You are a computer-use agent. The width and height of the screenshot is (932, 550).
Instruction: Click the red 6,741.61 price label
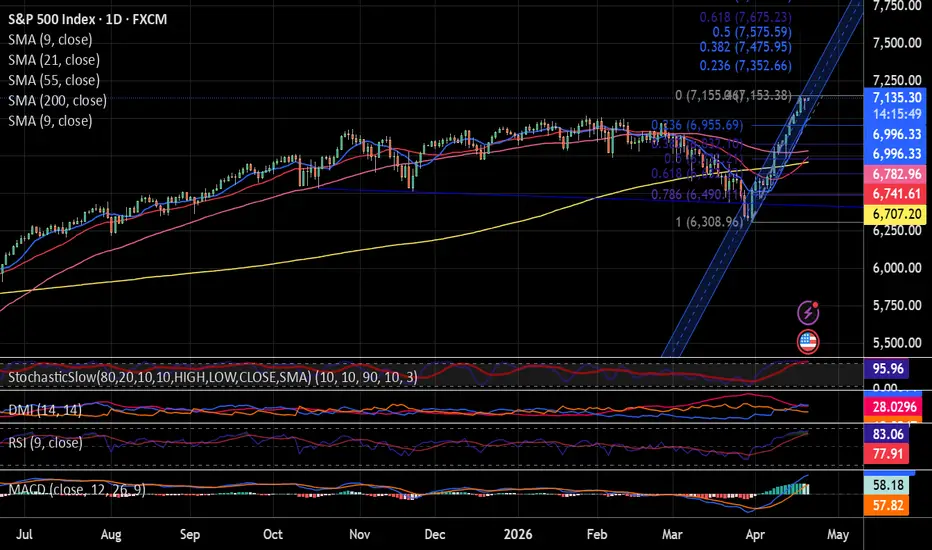click(x=897, y=194)
